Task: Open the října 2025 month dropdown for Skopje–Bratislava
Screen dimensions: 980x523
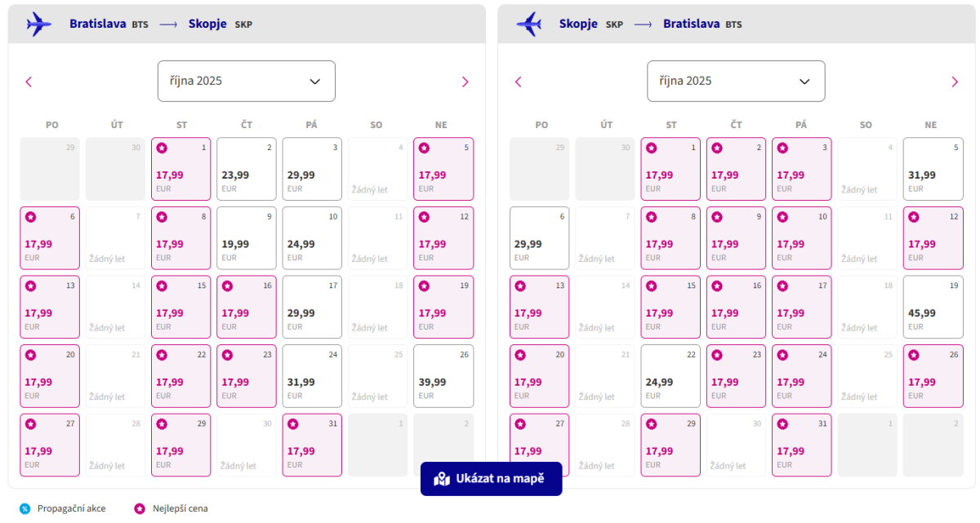Action: [735, 81]
